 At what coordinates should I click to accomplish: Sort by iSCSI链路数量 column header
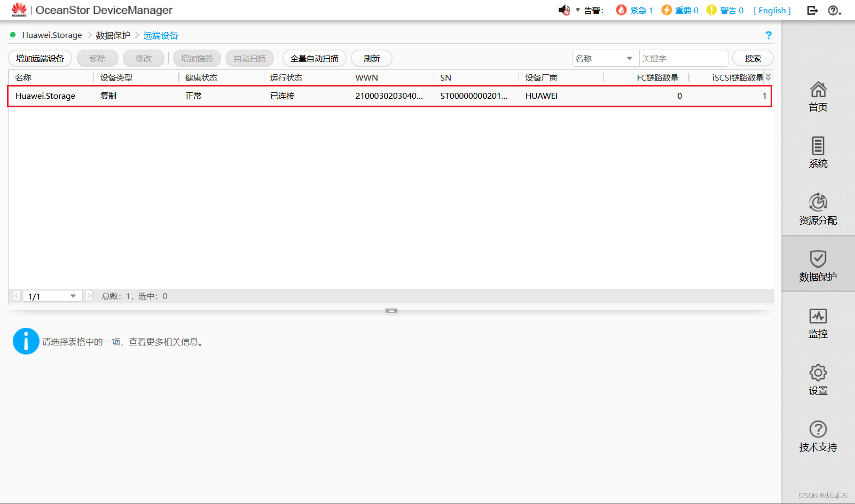738,77
